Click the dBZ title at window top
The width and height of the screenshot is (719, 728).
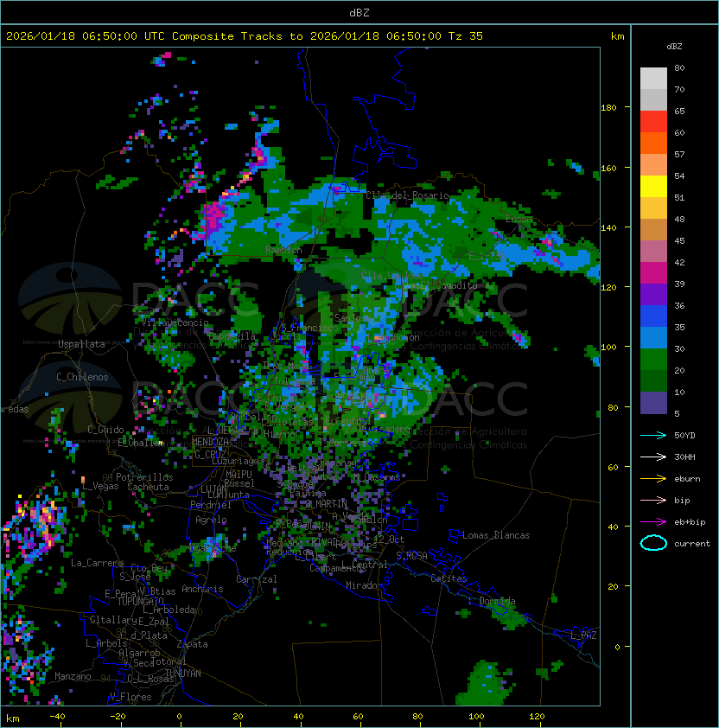click(359, 13)
